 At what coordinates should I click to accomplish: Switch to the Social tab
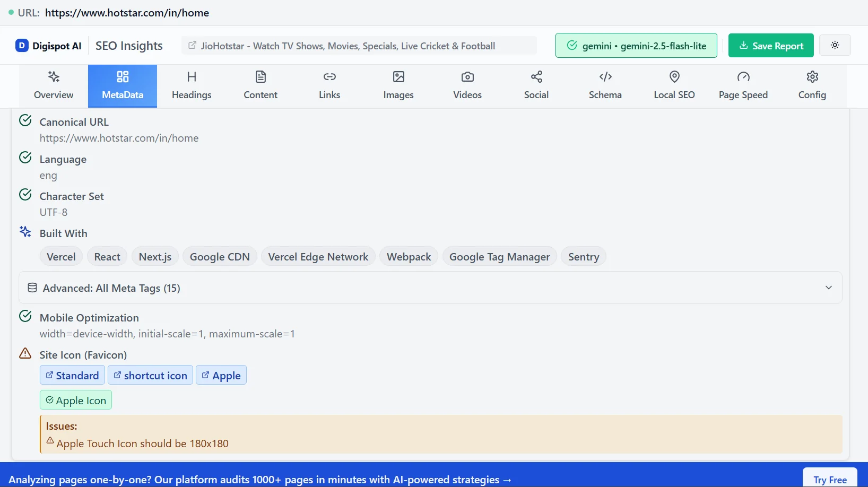(x=536, y=86)
